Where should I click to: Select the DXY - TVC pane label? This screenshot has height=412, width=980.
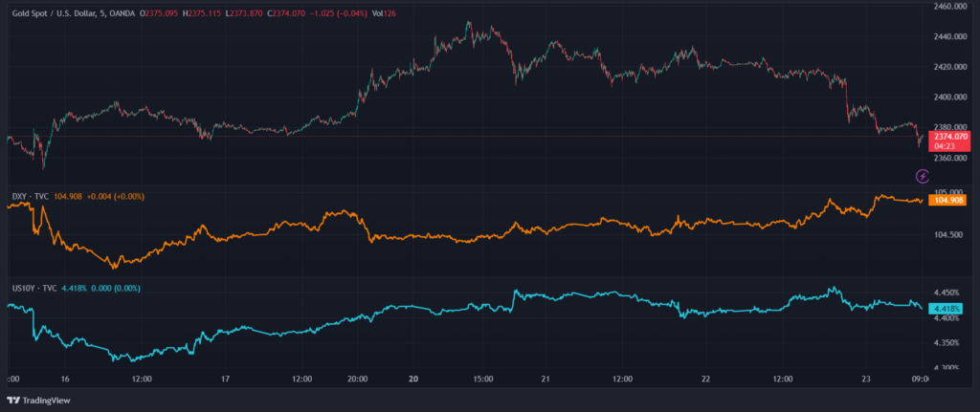click(x=32, y=196)
